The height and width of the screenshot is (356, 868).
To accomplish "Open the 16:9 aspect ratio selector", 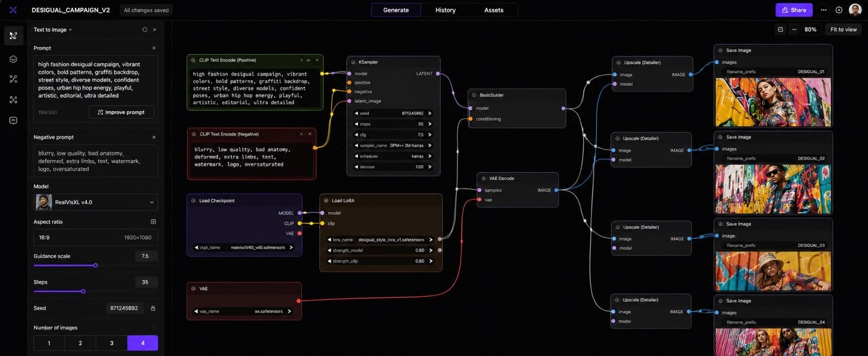I will coord(96,238).
